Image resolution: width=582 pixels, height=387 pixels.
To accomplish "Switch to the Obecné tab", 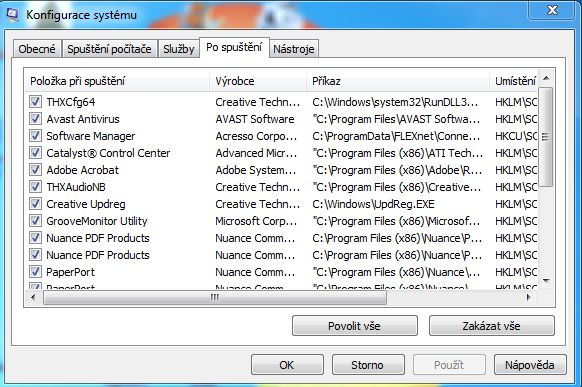I will coord(37,49).
